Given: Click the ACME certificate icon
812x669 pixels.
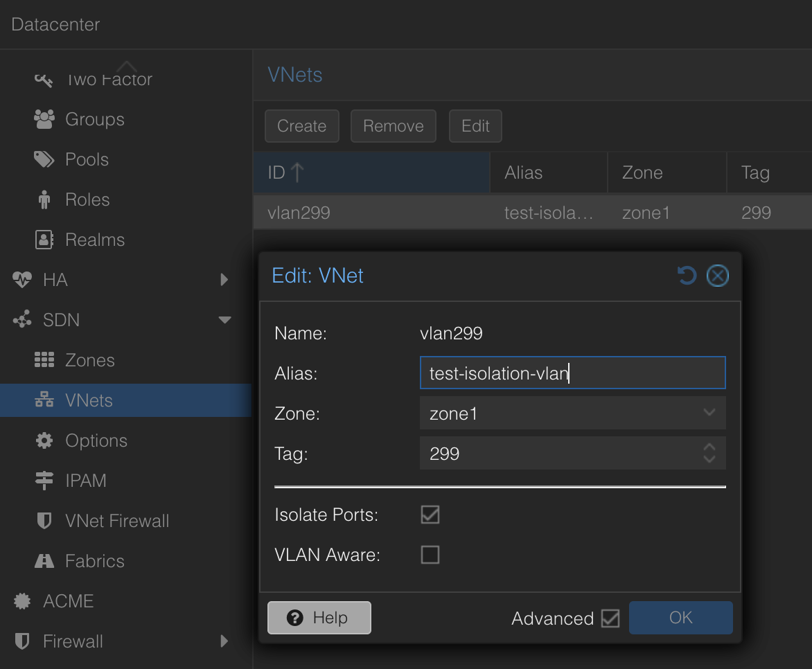Looking at the screenshot, I should (x=22, y=601).
